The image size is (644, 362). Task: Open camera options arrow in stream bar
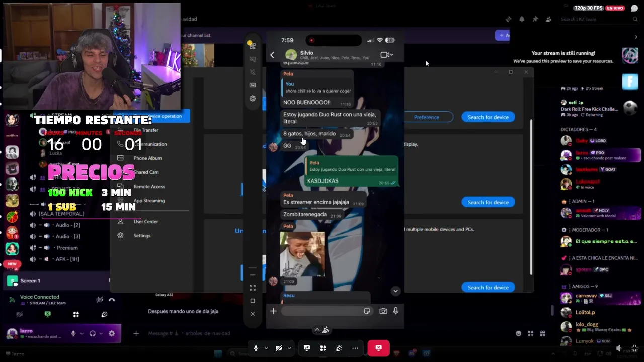click(289, 348)
